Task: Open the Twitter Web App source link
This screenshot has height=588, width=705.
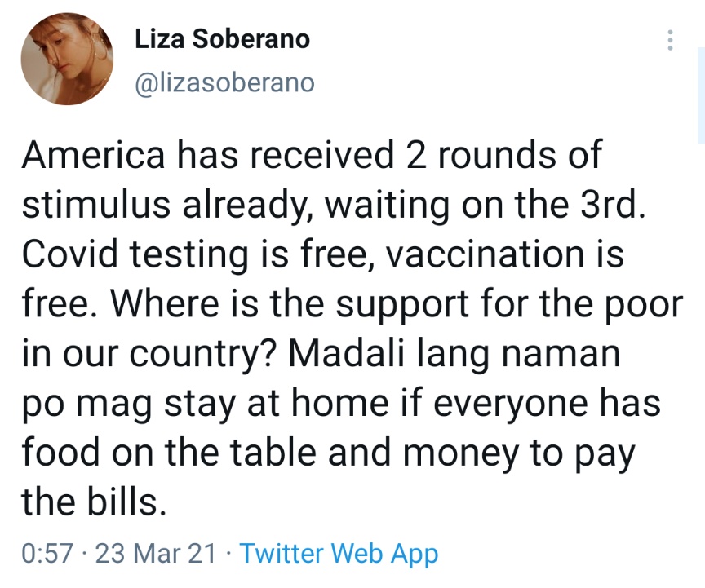Action: point(339,554)
